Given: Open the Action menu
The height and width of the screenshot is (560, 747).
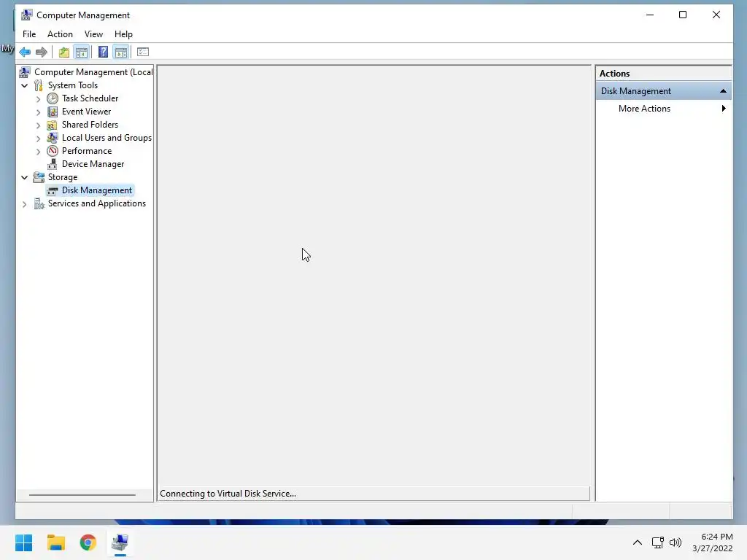Looking at the screenshot, I should click(x=60, y=34).
